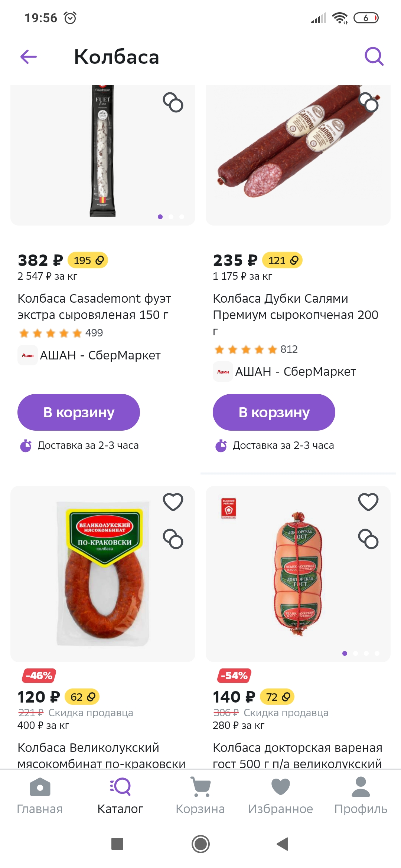Tap the back arrow icon
Screen dimensions: 401x868
click(x=29, y=57)
